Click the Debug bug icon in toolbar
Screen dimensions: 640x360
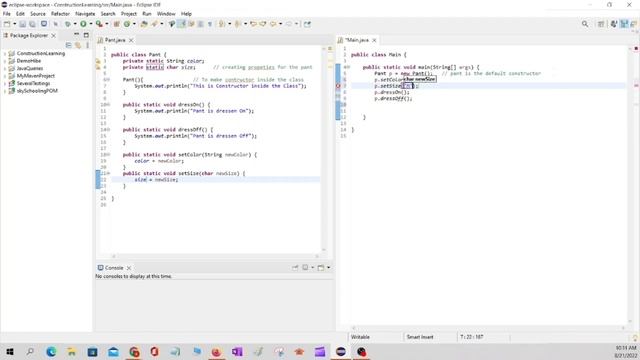click(68, 24)
